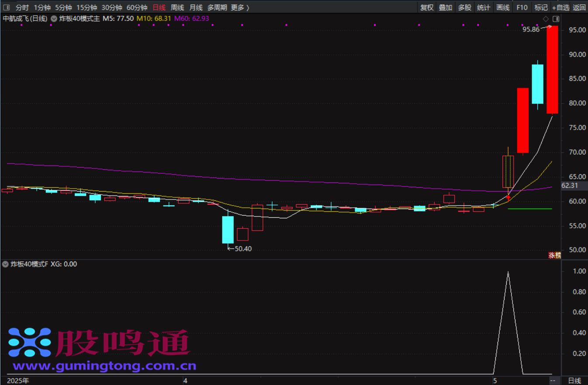This screenshot has height=385, width=588.
Task: Click the 返回 back button
Action: pyautogui.click(x=579, y=7)
